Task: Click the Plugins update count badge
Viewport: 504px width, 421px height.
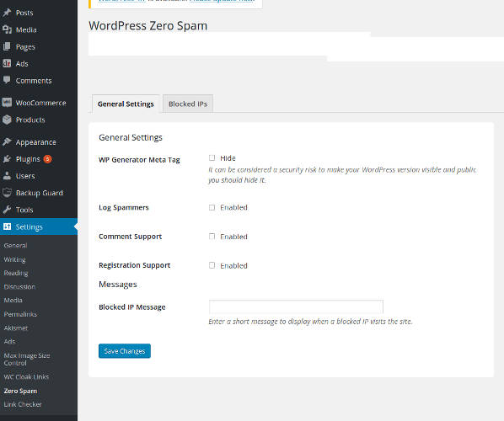Action: click(x=47, y=159)
